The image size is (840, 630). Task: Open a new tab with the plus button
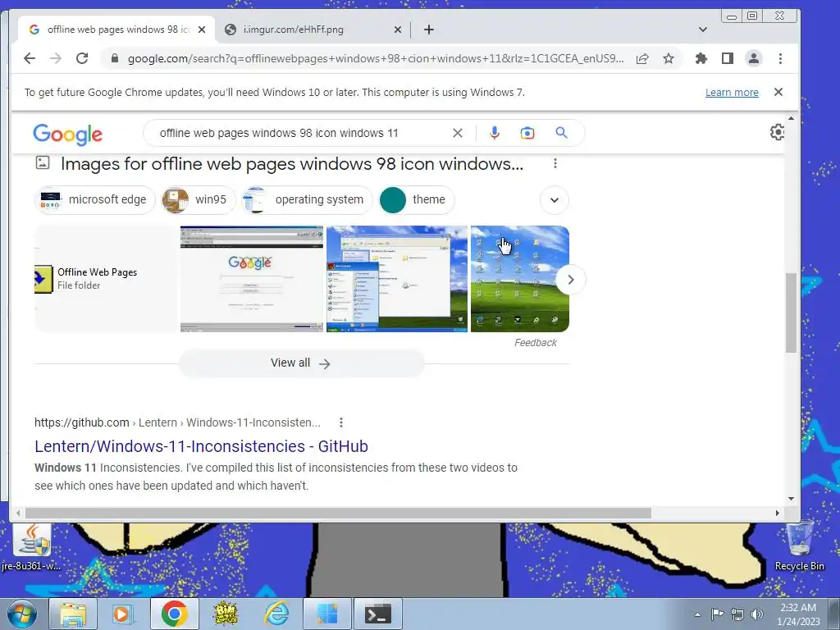[x=428, y=30]
